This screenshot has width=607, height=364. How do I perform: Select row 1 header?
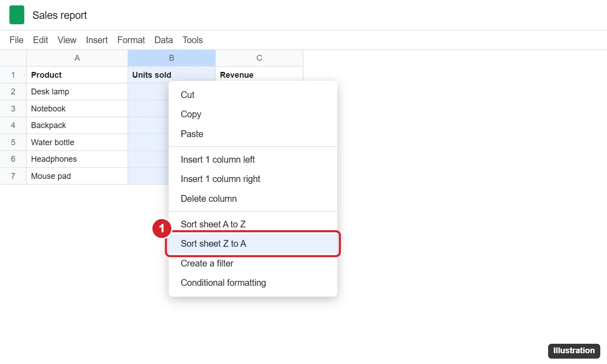(x=13, y=75)
